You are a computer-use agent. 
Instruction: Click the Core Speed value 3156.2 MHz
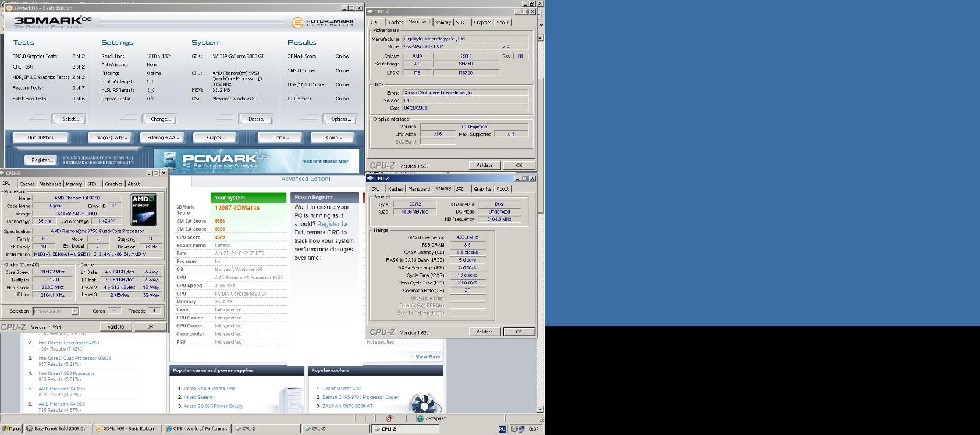(52, 272)
